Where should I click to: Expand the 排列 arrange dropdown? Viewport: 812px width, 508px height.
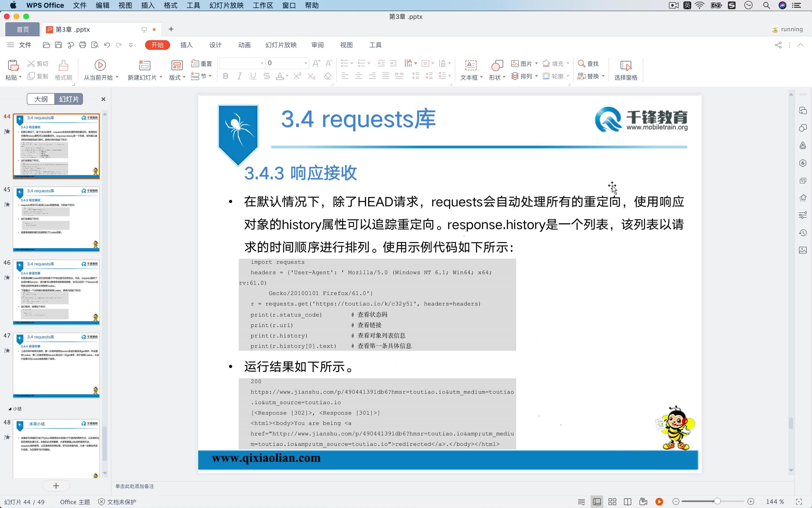(x=536, y=76)
